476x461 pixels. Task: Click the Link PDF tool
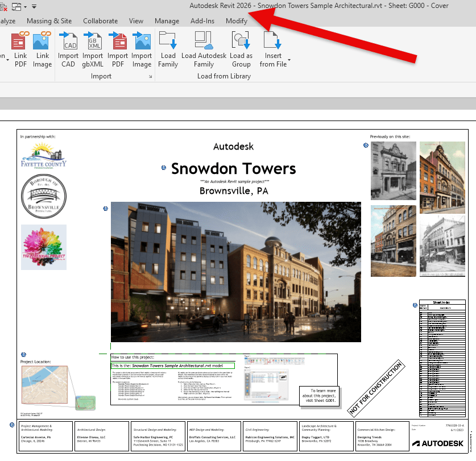click(x=20, y=49)
